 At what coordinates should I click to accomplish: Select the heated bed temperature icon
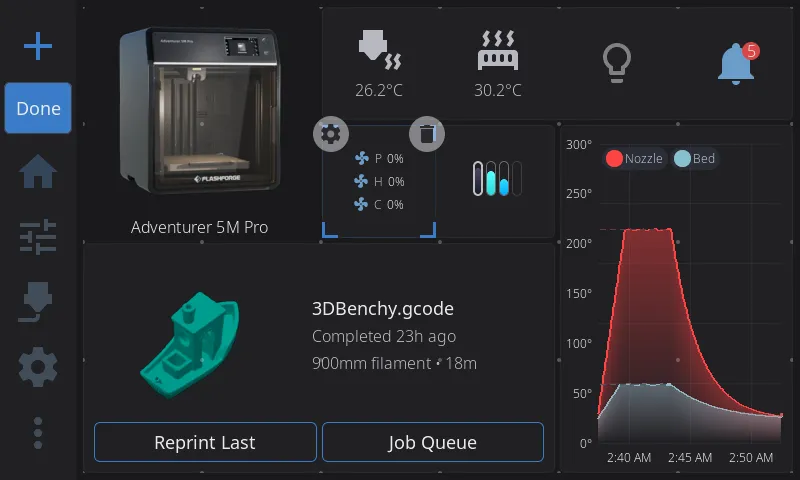[498, 50]
